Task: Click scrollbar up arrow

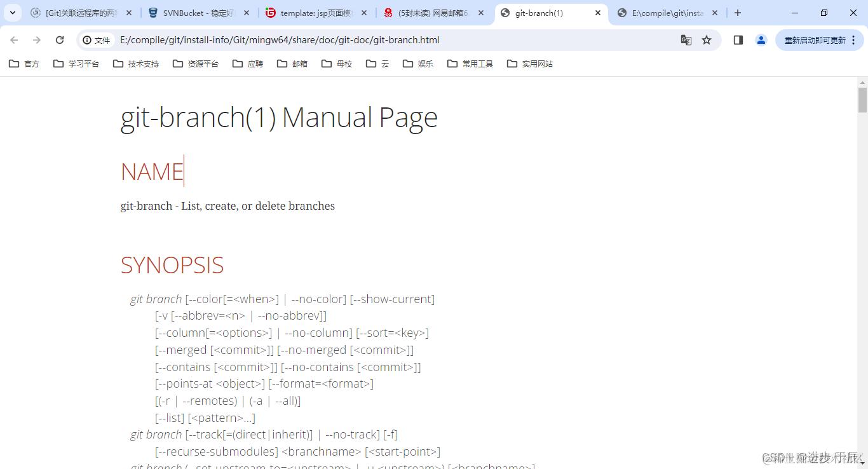Action: (x=862, y=83)
